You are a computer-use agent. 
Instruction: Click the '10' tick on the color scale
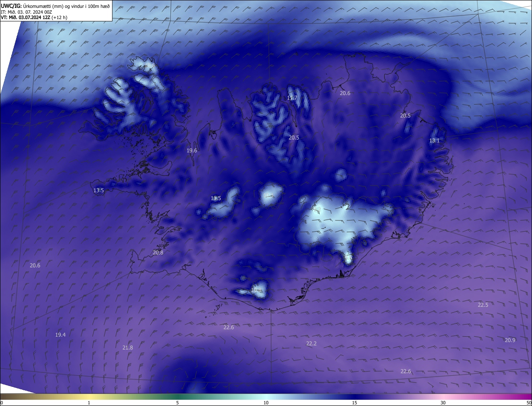266,403
